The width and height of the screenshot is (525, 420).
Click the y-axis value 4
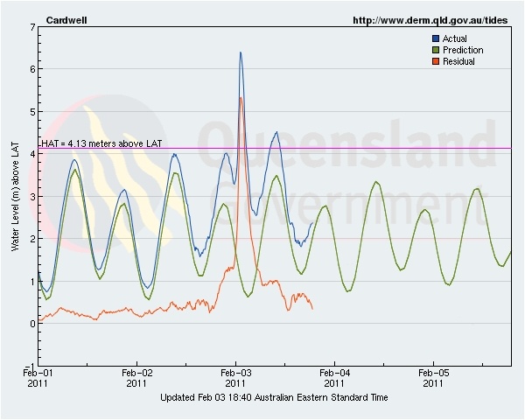[32, 154]
